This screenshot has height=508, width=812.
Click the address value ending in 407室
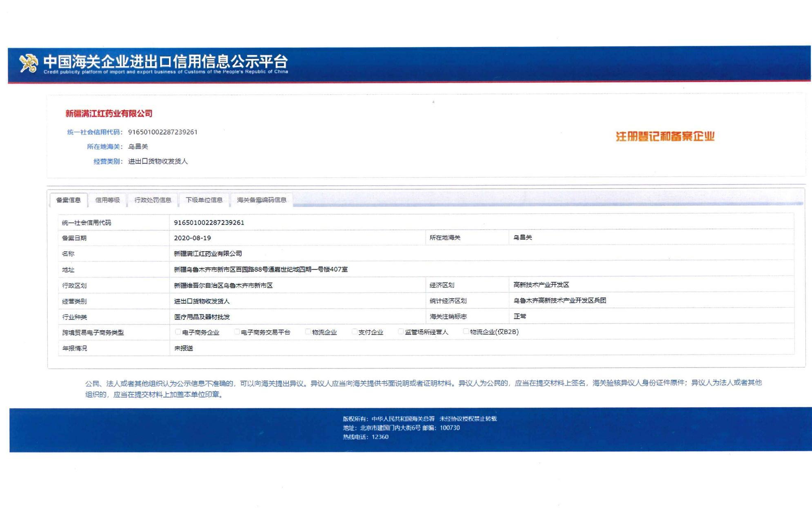(261, 269)
